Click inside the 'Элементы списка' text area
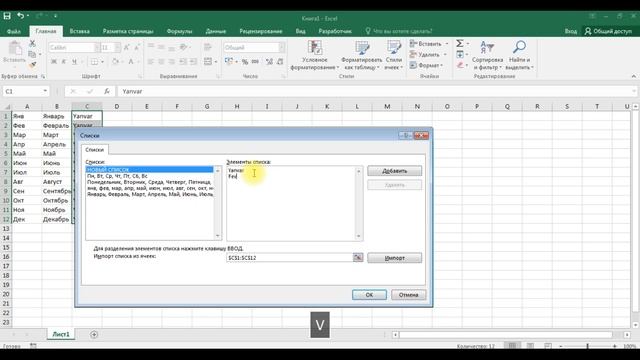Image resolution: width=640 pixels, height=360 pixels. 291,203
